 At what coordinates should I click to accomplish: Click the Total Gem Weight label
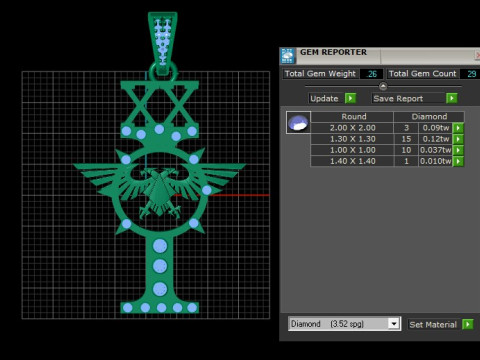pyautogui.click(x=320, y=74)
